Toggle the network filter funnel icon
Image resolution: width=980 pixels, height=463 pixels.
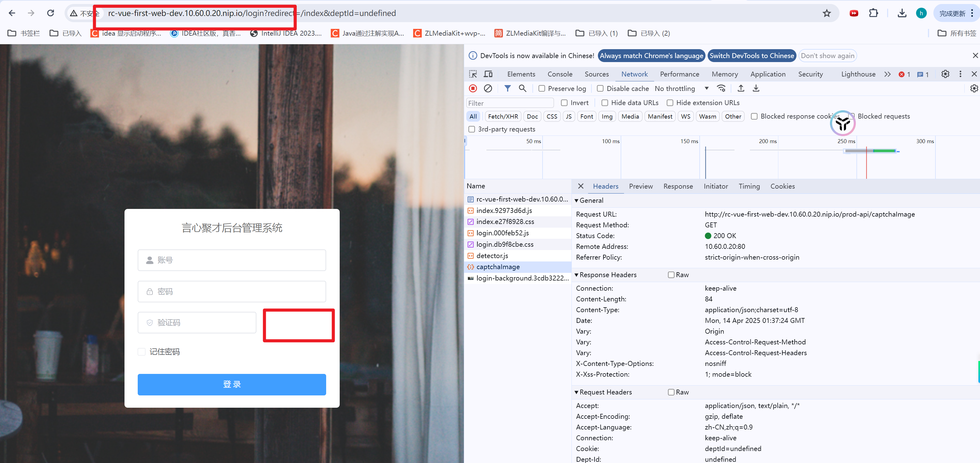click(507, 88)
